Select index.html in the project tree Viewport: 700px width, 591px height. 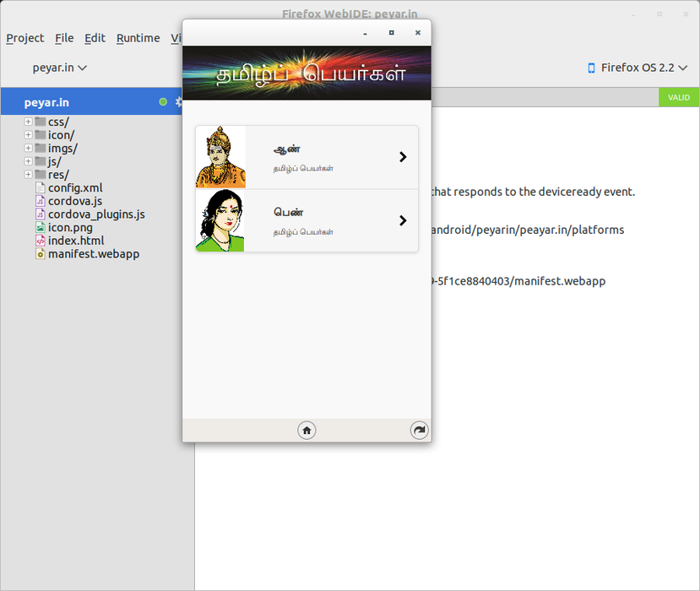tap(75, 241)
